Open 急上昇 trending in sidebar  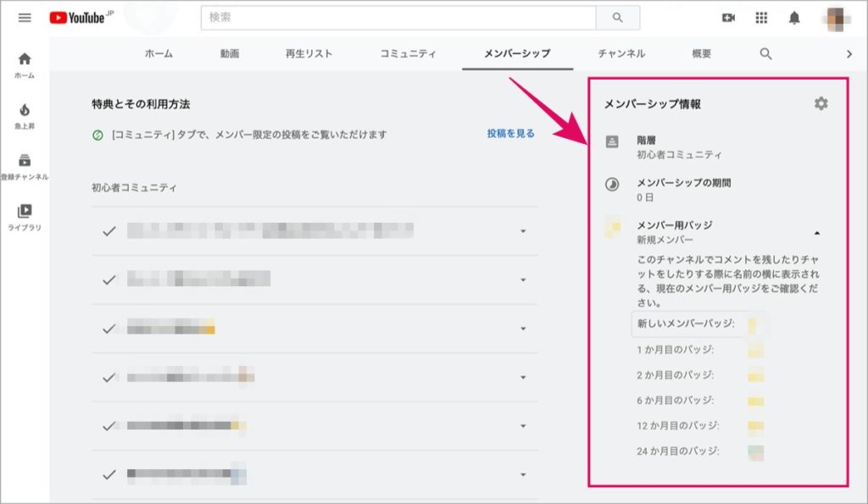coord(25,116)
